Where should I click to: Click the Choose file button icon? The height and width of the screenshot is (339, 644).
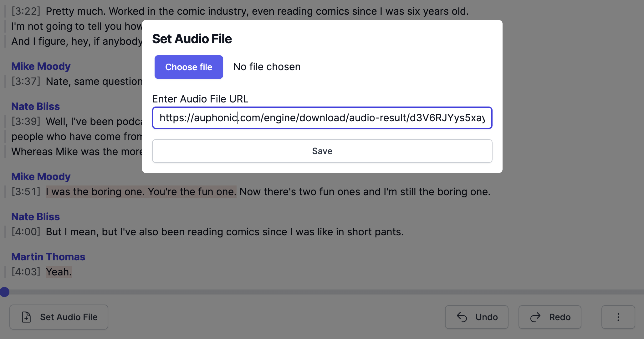click(x=189, y=67)
